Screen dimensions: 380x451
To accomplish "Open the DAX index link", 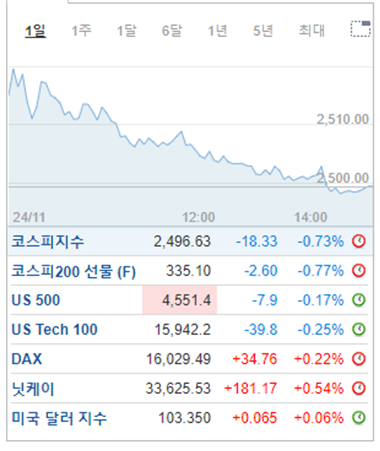I will coord(27,359).
